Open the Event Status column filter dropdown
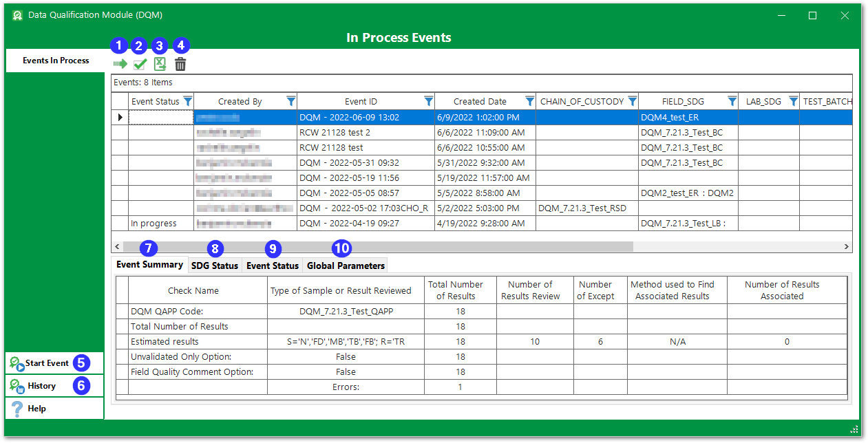Image resolution: width=868 pixels, height=443 pixels. coord(187,100)
